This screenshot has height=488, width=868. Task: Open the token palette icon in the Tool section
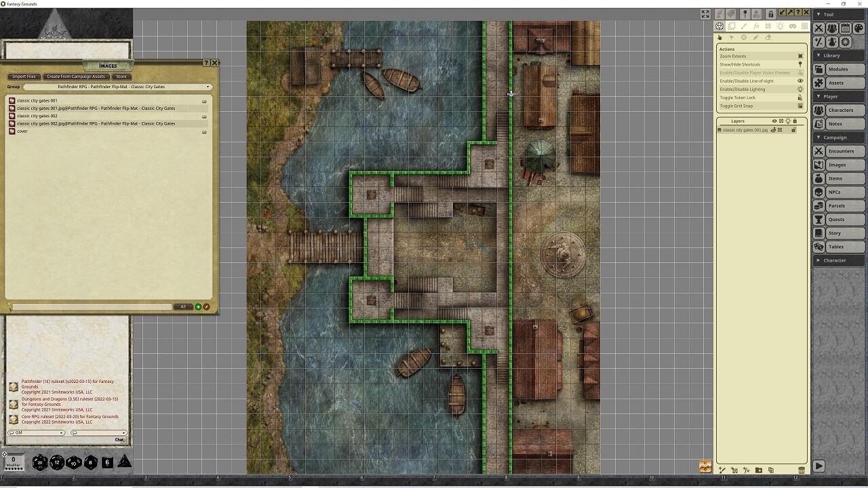[x=858, y=28]
